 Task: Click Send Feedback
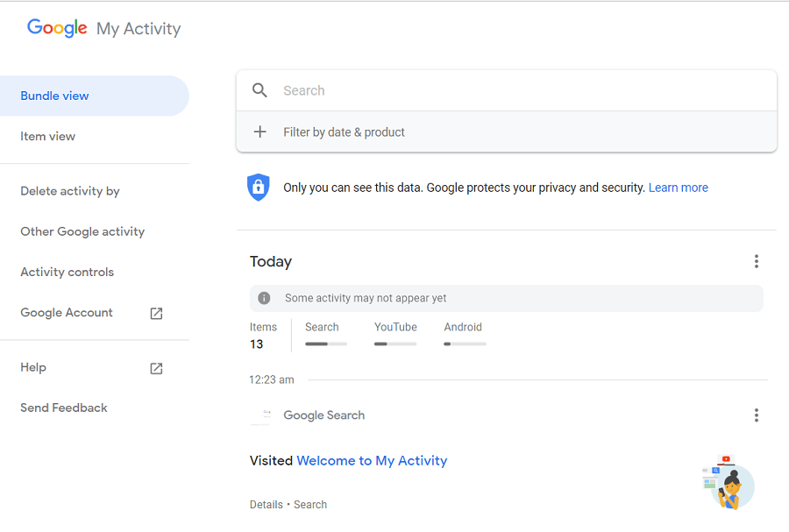pyautogui.click(x=64, y=408)
